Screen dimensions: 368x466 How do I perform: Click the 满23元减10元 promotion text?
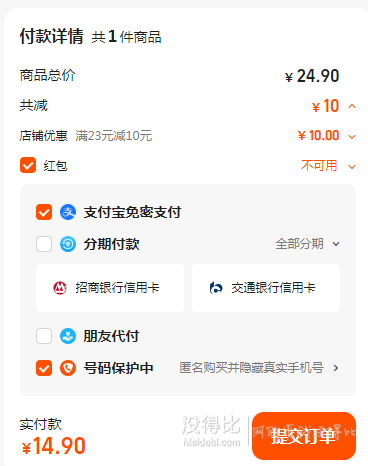pos(114,136)
